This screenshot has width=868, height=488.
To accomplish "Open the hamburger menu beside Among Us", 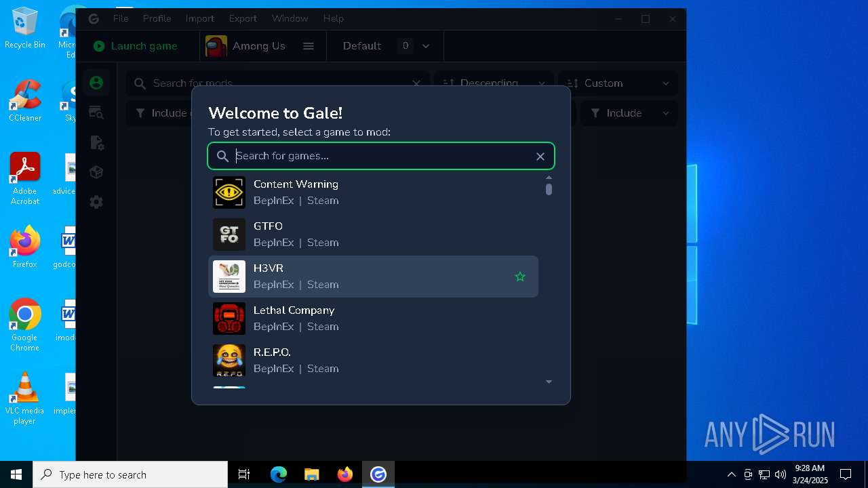I will pos(308,46).
